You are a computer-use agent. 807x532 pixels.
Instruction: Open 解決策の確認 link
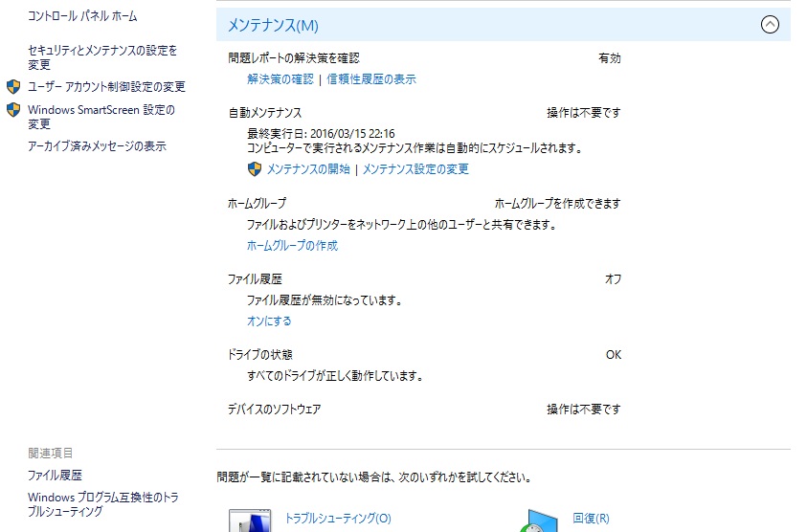point(280,79)
